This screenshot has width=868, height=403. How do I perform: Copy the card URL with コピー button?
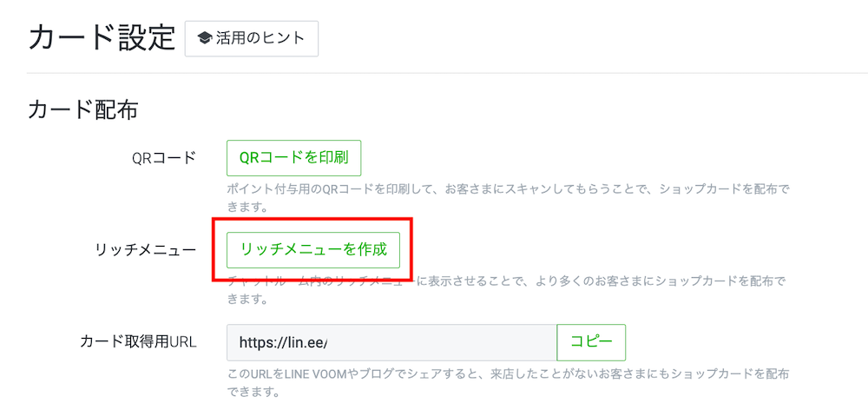pos(591,342)
